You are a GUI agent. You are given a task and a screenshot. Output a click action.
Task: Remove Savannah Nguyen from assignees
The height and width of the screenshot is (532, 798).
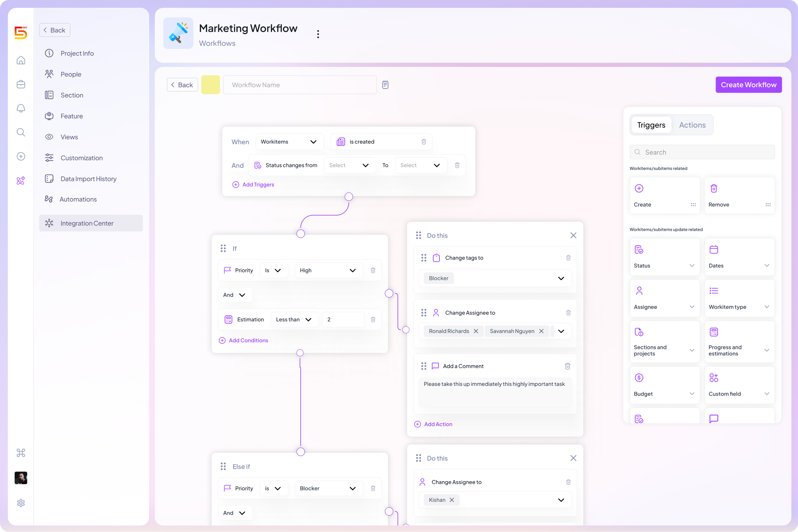pyautogui.click(x=541, y=331)
